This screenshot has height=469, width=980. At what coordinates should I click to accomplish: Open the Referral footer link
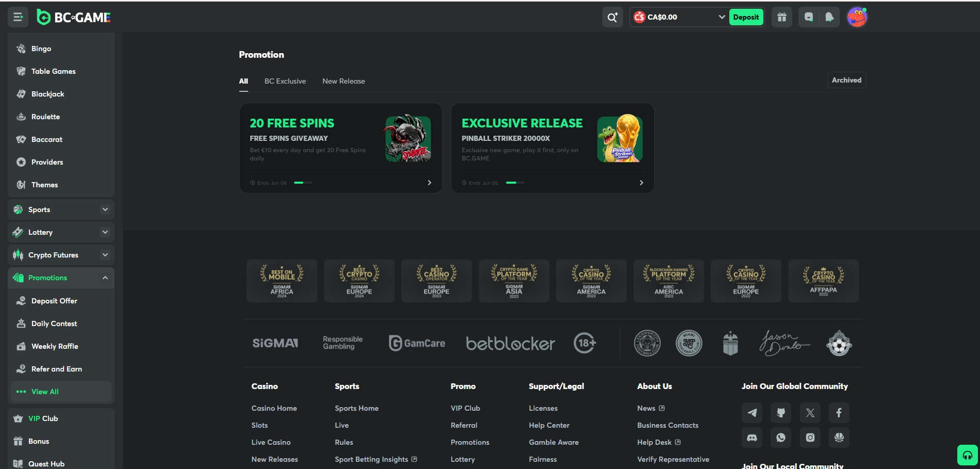464,425
